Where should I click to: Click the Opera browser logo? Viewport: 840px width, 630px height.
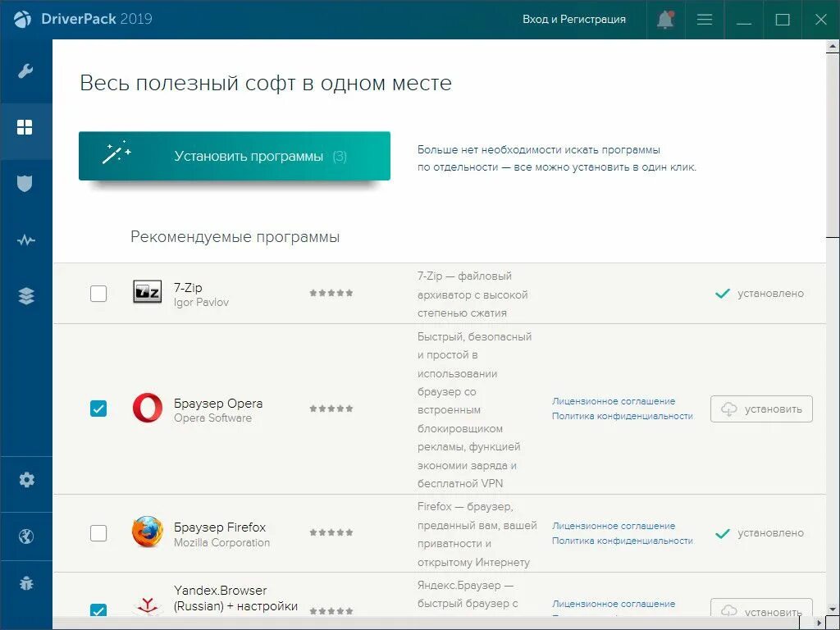148,408
